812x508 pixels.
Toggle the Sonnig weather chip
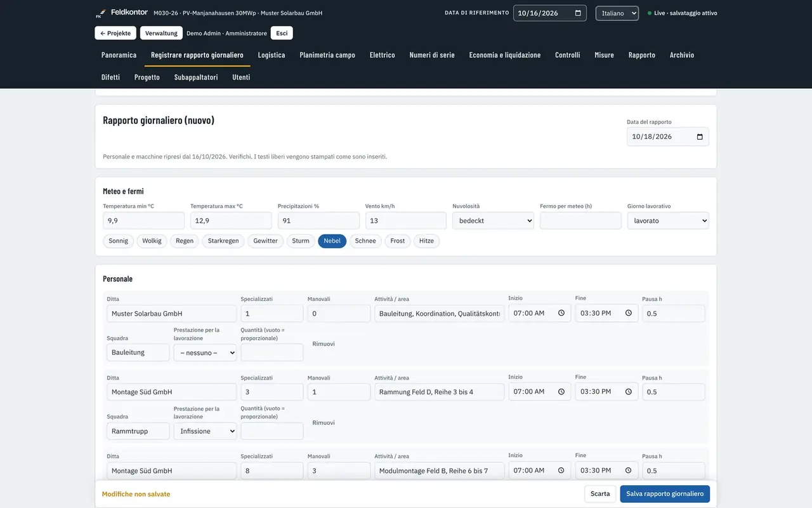pyautogui.click(x=119, y=241)
